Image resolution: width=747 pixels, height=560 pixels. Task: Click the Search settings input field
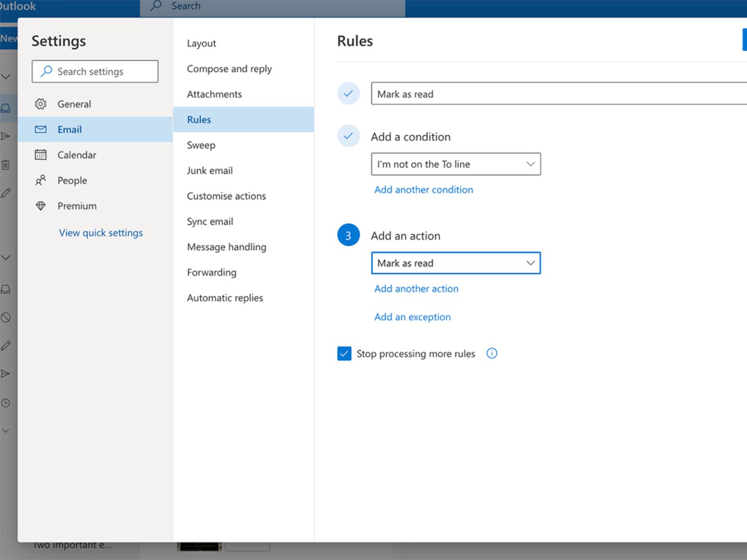click(94, 71)
